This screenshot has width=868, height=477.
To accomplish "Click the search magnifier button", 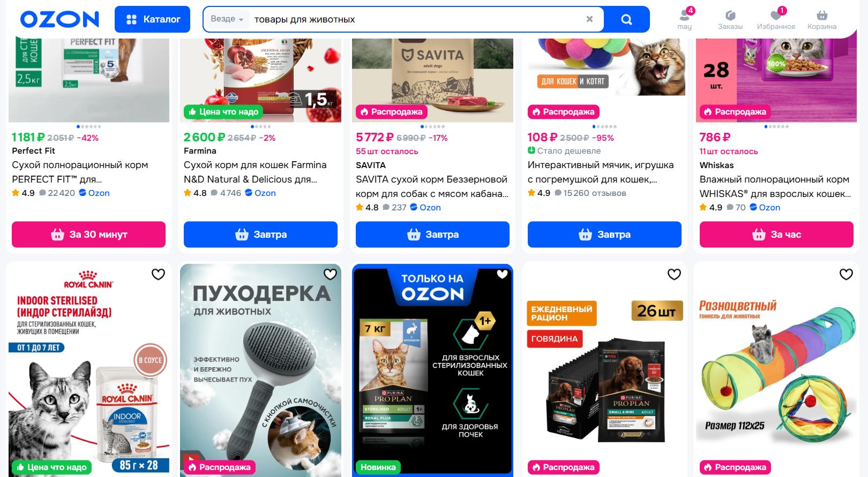I will [626, 19].
